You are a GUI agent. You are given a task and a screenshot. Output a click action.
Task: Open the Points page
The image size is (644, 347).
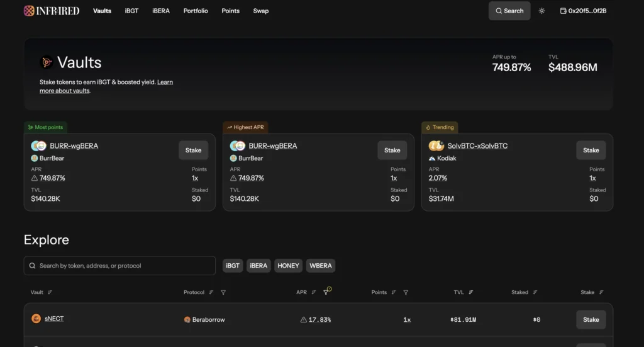point(230,11)
